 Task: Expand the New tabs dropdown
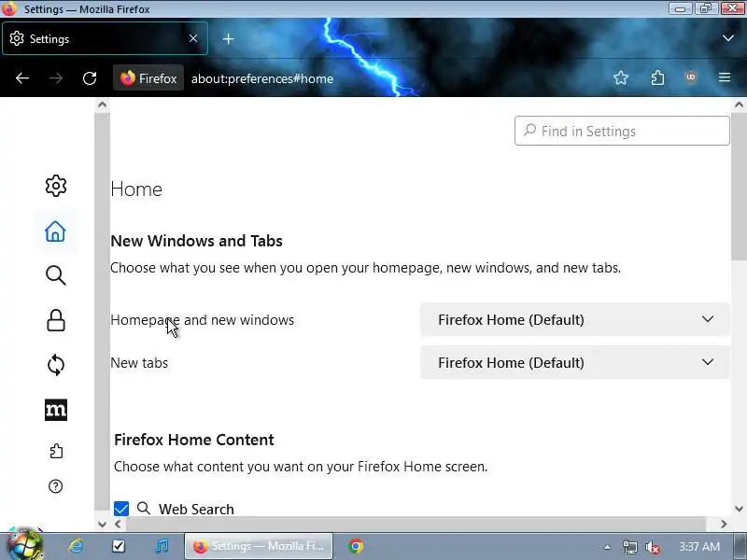tap(574, 363)
